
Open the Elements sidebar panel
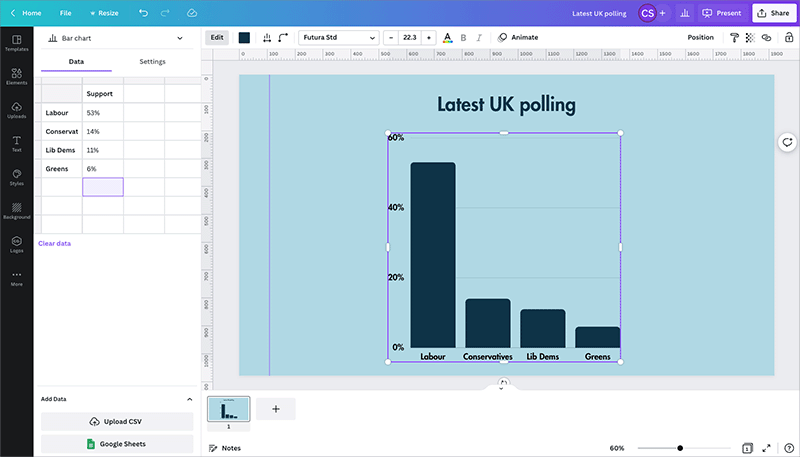click(16, 77)
